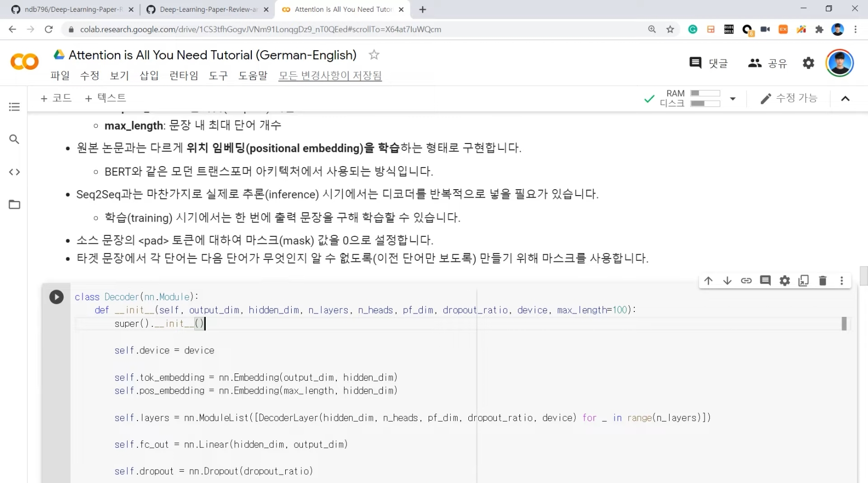Image resolution: width=868 pixels, height=483 pixels.
Task: Mirror cell in tab icon
Action: click(804, 281)
